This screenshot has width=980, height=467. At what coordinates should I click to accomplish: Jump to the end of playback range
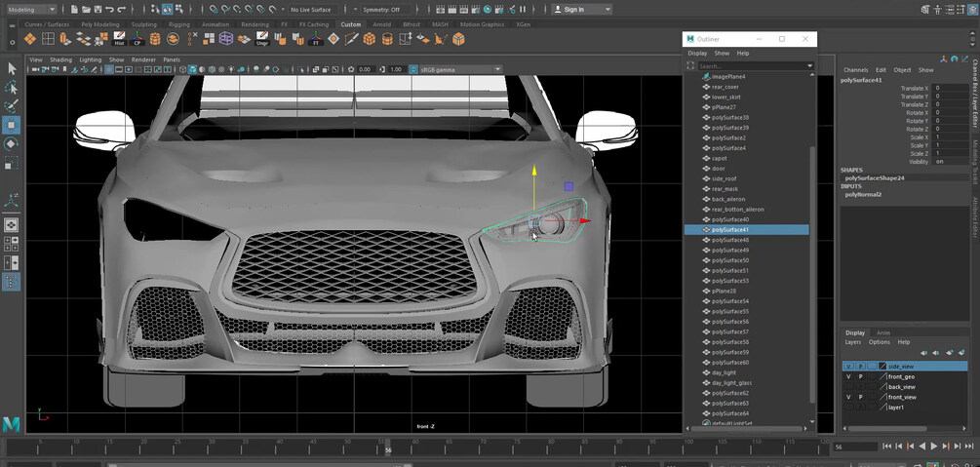click(970, 446)
